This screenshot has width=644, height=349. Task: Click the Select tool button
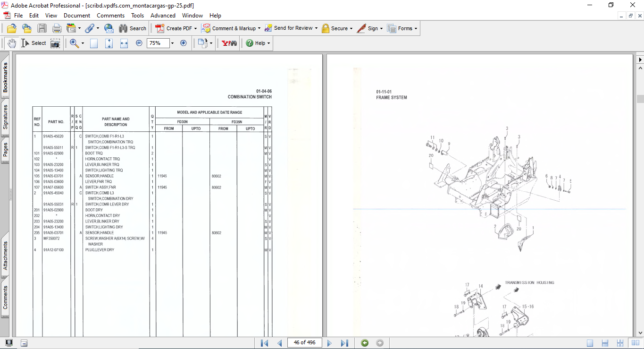pyautogui.click(x=33, y=43)
